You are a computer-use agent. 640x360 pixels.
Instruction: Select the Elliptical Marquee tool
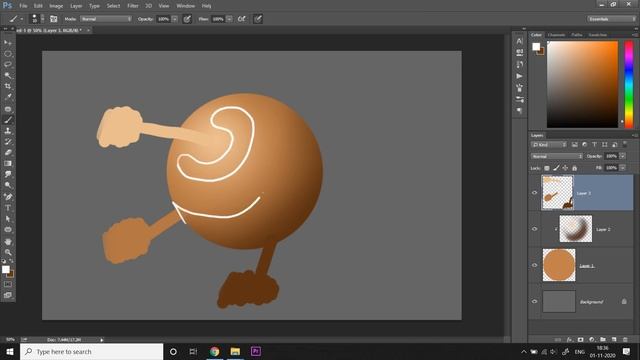click(x=8, y=53)
